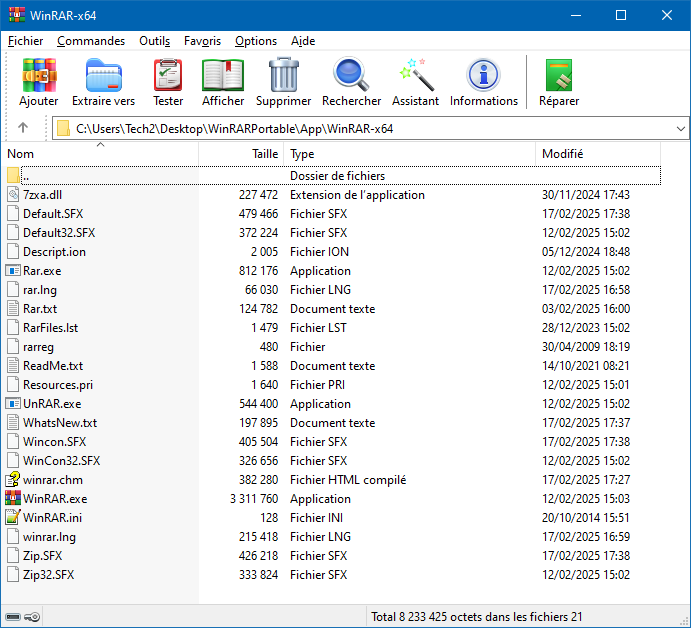Screen dimensions: 691x628
Task: Select the RarFiles.lst file name
Action: pos(50,328)
